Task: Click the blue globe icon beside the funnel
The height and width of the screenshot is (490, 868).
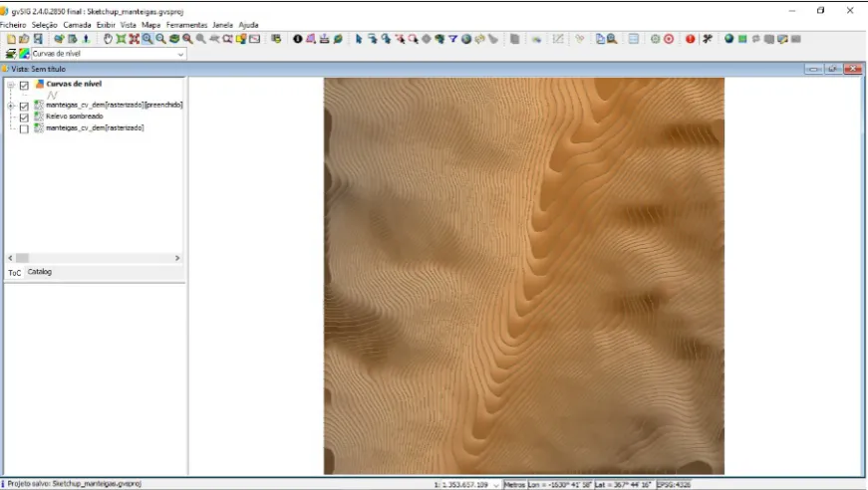Action: (466, 39)
